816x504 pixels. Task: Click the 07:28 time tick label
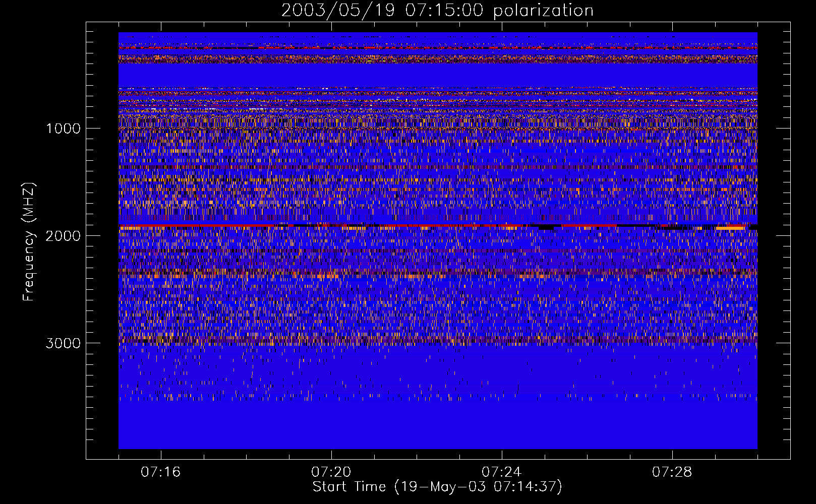click(672, 472)
